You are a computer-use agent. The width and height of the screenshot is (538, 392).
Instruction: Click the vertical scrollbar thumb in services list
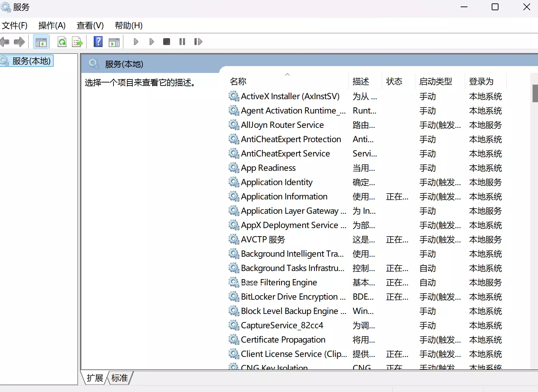coord(535,93)
